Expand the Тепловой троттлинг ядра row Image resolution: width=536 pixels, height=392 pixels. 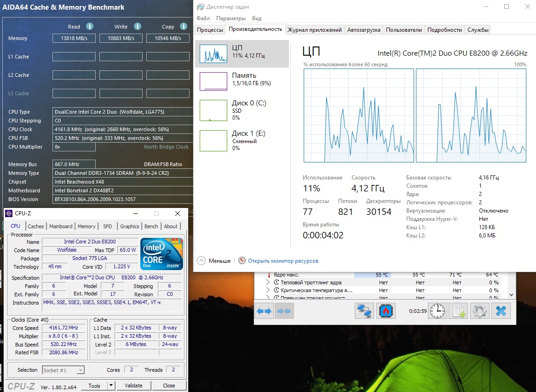[268, 282]
